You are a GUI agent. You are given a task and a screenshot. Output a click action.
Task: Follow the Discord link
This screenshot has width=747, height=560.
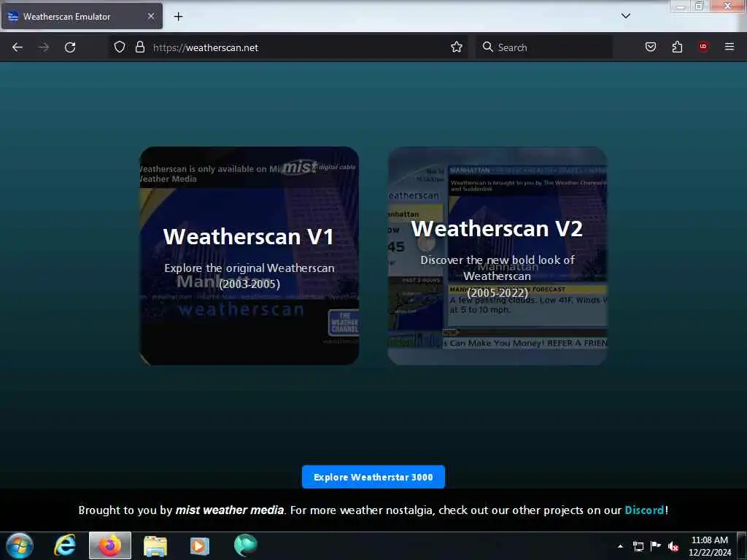[644, 510]
